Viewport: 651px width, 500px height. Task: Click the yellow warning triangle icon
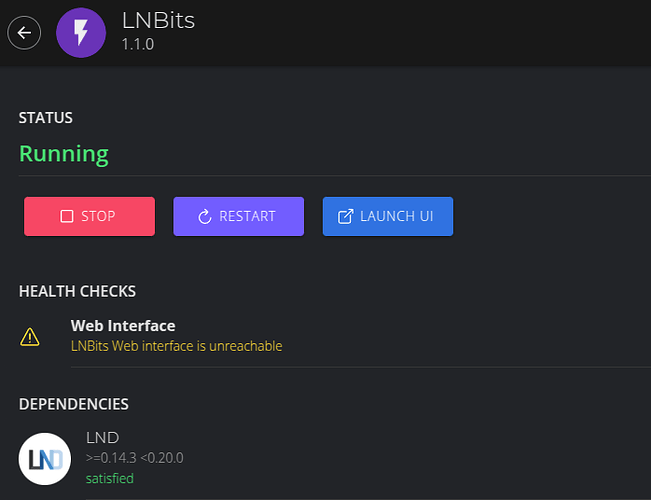coord(29,337)
